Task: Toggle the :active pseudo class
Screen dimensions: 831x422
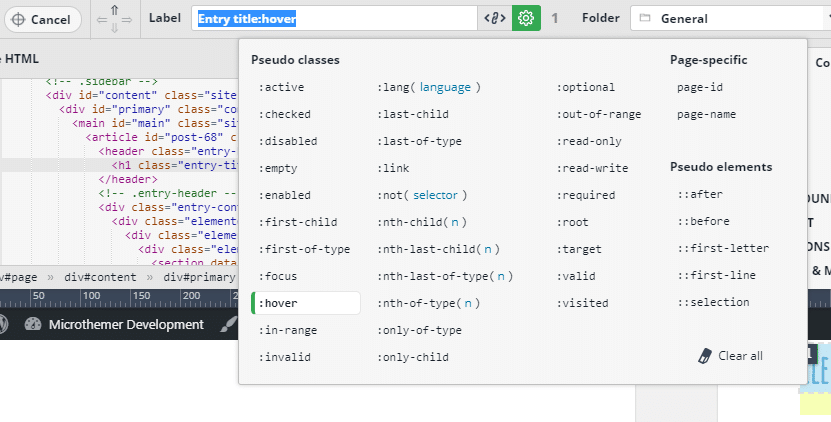Action: [281, 87]
